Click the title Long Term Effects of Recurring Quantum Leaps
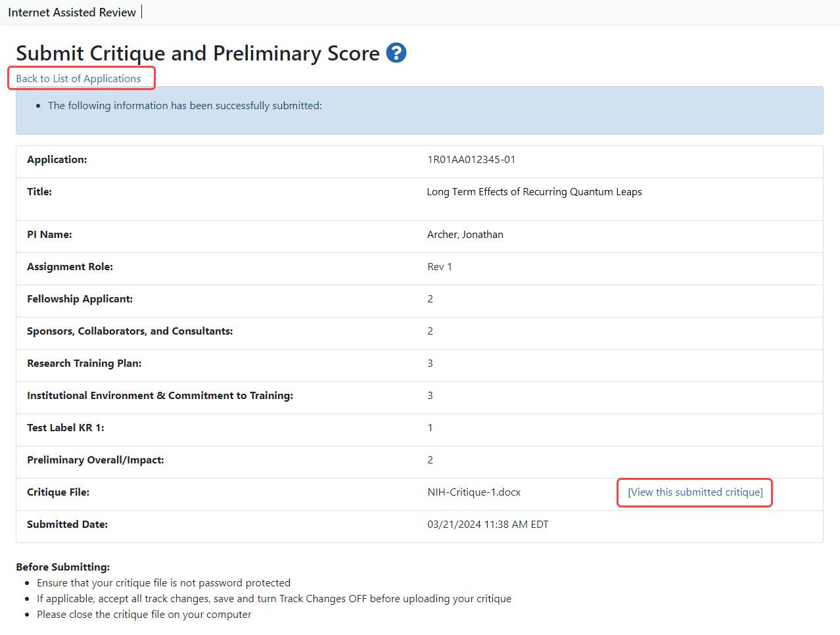The image size is (840, 635). tap(534, 192)
